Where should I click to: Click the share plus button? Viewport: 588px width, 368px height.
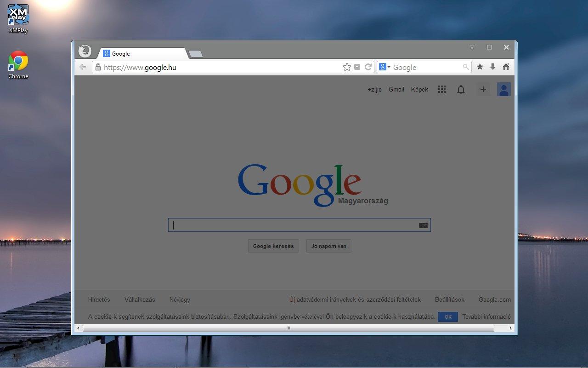tap(483, 90)
